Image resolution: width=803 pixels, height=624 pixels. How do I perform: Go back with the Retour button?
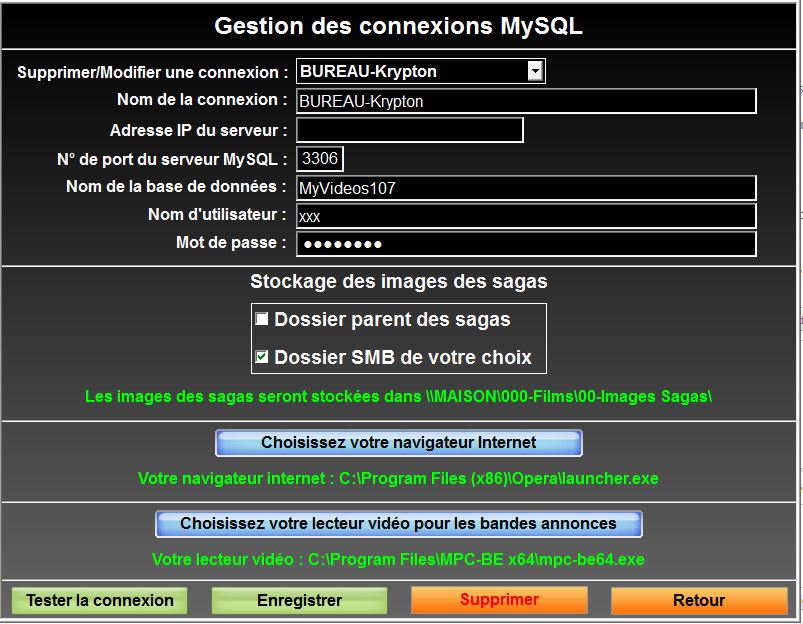click(698, 601)
